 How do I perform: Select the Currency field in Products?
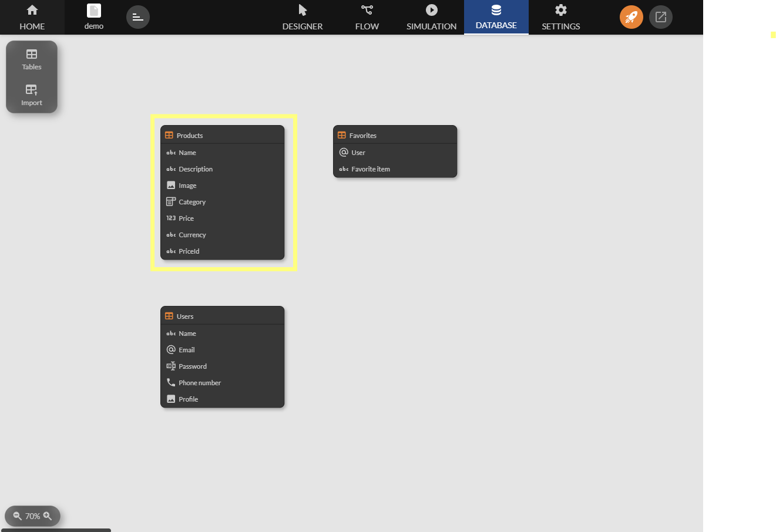point(223,235)
